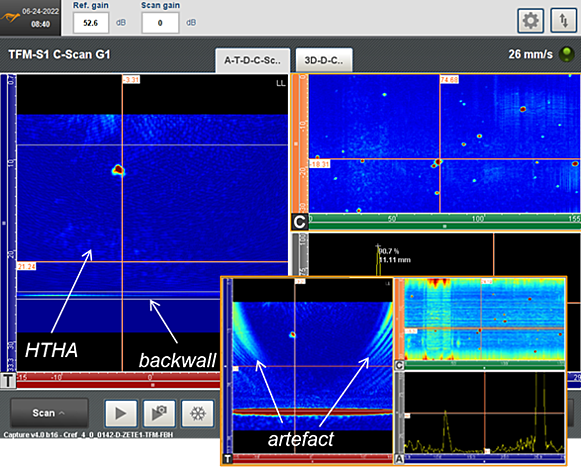Click the green status indicator light
581x467 pixels.
pos(566,54)
